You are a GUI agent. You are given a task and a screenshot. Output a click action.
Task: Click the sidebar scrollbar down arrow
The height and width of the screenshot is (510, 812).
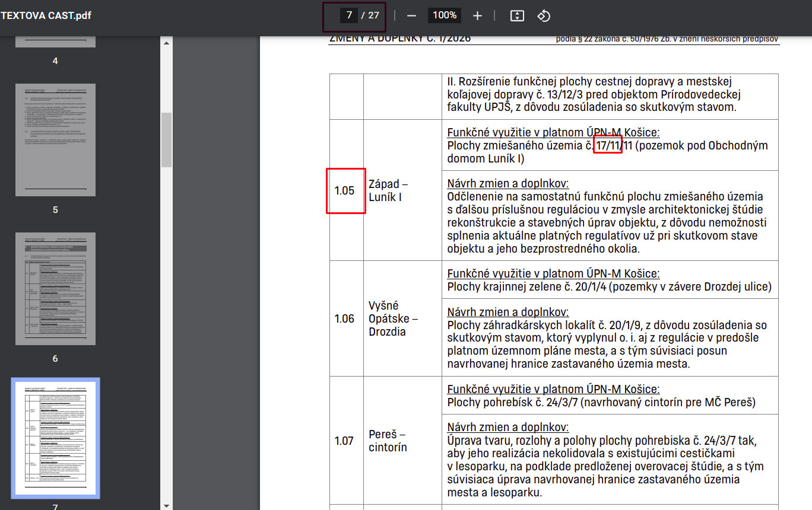(x=166, y=505)
